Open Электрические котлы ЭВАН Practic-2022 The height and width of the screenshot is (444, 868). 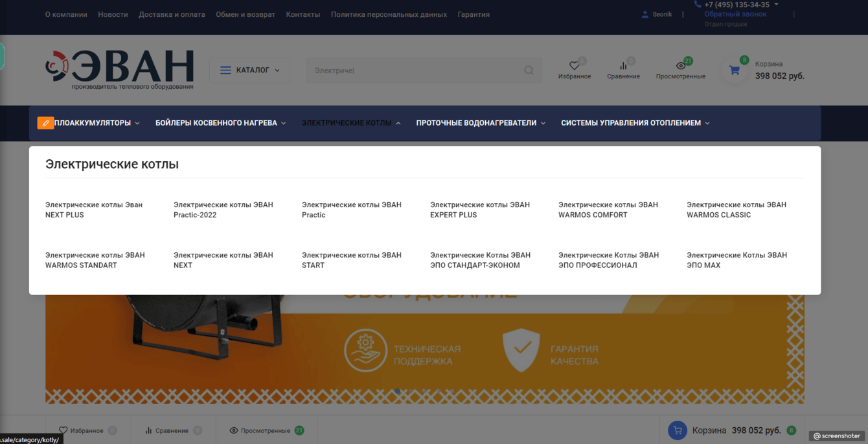223,210
